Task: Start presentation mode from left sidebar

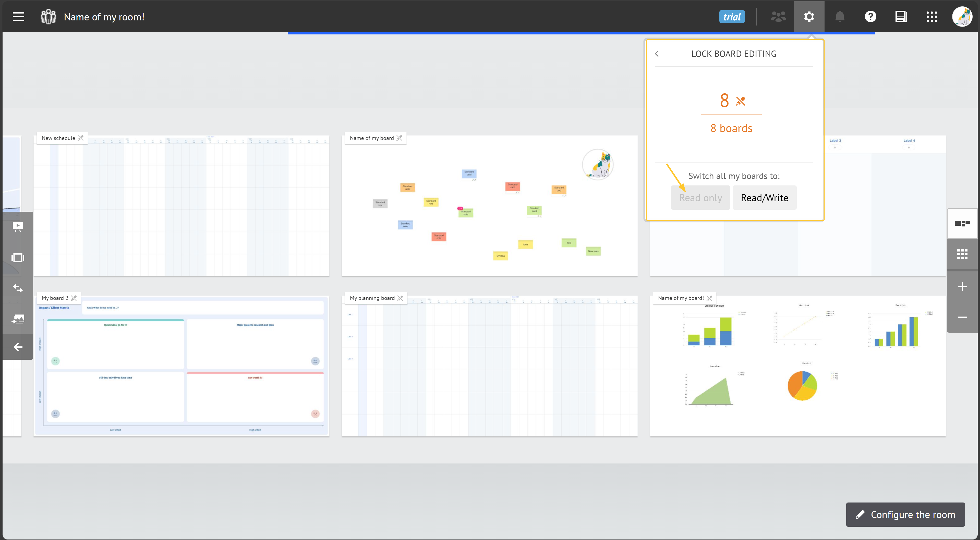Action: click(x=18, y=227)
